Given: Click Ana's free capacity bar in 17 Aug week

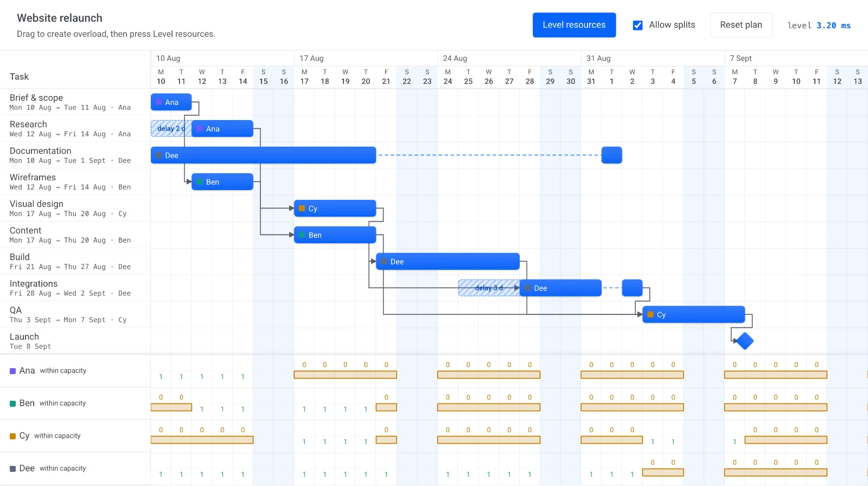Looking at the screenshot, I should pyautogui.click(x=346, y=375).
